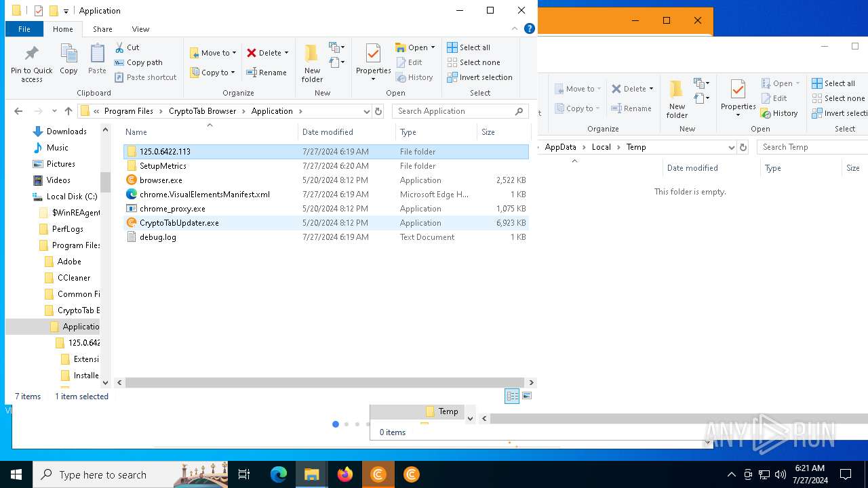This screenshot has height=488, width=868.
Task: Click CryptoTab Browser in address breadcrumb
Action: point(202,111)
